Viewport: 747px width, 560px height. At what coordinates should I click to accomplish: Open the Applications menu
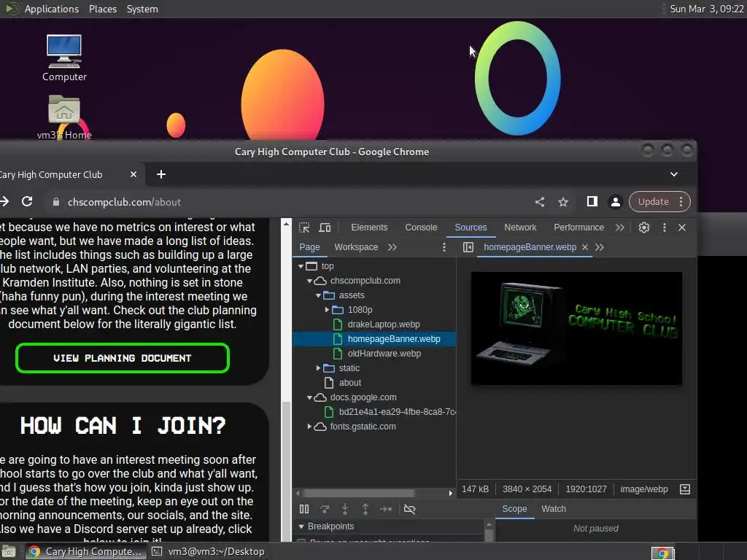click(x=52, y=9)
